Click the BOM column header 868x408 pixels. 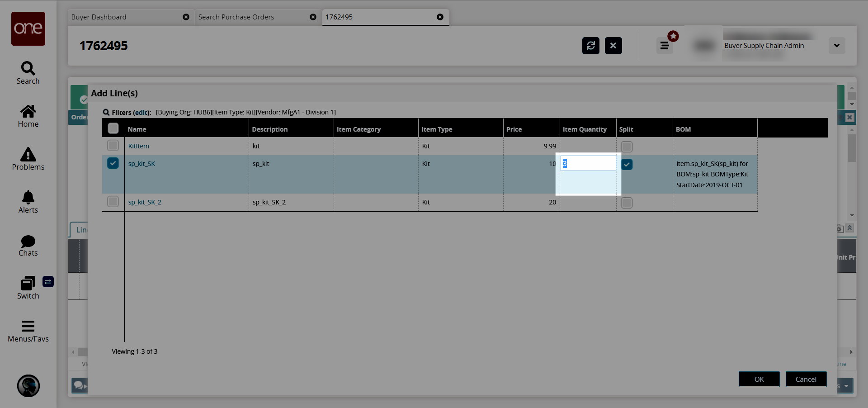click(715, 129)
